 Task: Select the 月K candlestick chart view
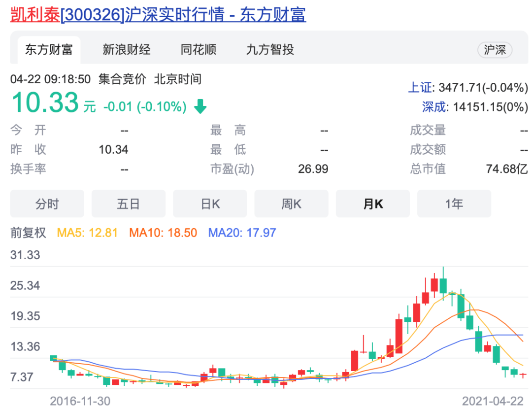tap(372, 203)
